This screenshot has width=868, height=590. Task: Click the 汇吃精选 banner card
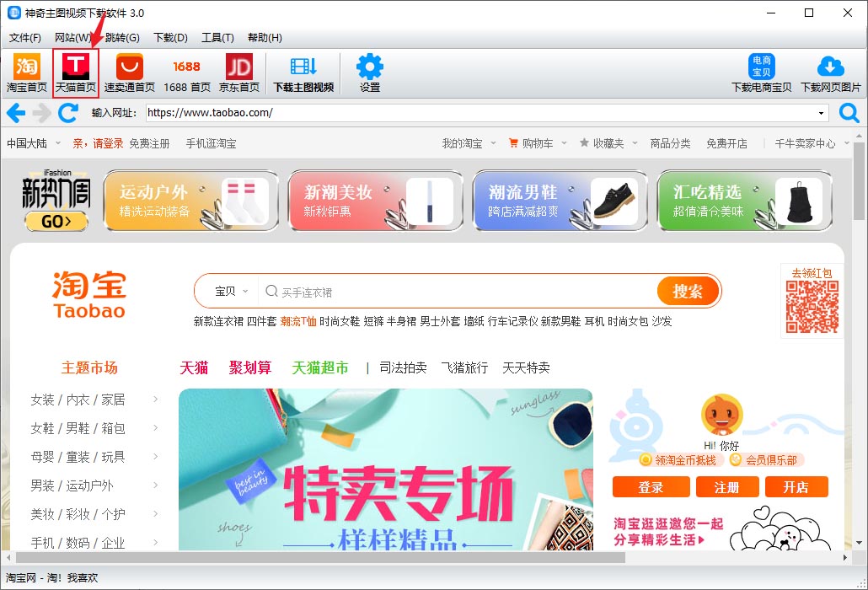coord(745,201)
